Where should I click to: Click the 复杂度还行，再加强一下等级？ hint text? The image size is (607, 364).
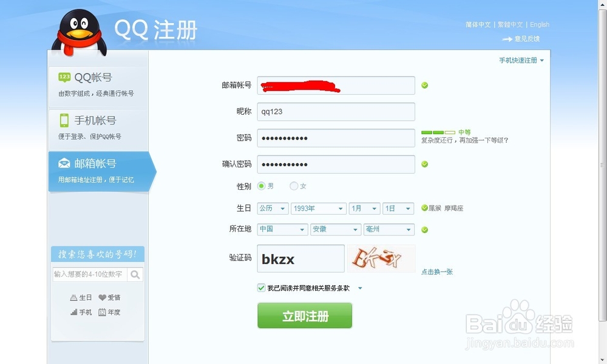pos(465,140)
